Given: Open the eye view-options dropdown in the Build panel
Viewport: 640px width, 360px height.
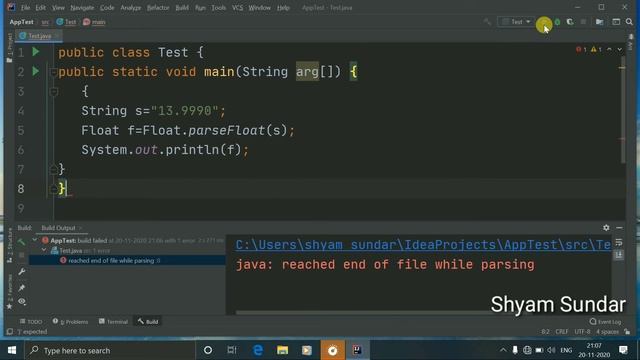Looking at the screenshot, I should (22, 302).
